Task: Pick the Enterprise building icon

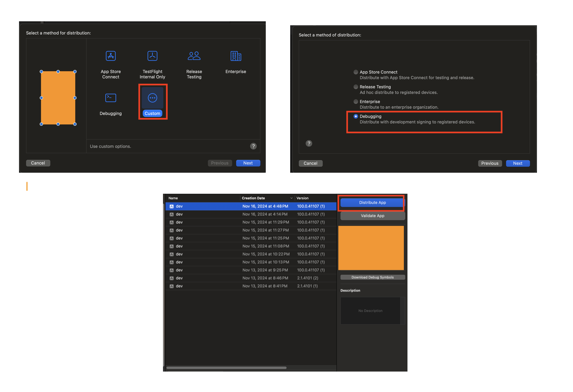Action: click(x=236, y=56)
